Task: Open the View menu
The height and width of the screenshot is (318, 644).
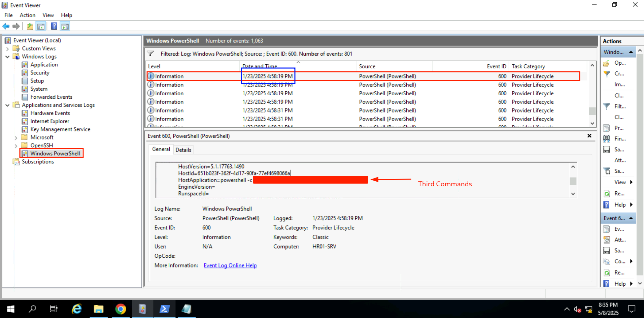Action: point(48,15)
